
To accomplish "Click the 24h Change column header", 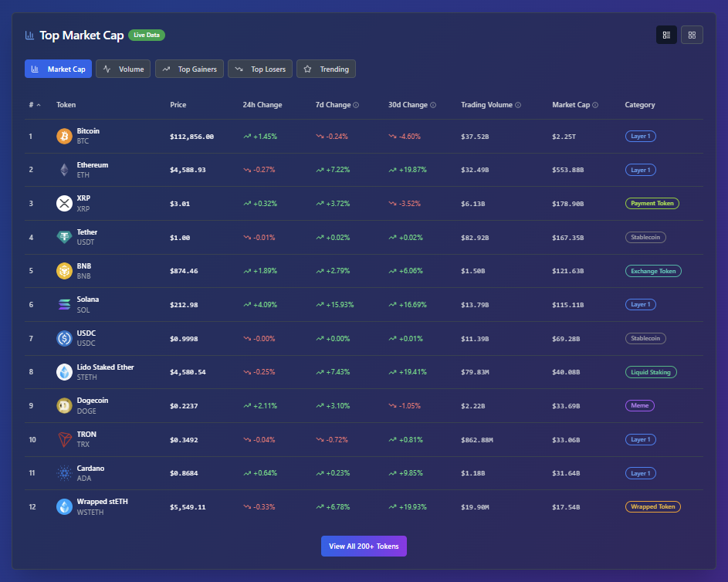I will [x=262, y=105].
